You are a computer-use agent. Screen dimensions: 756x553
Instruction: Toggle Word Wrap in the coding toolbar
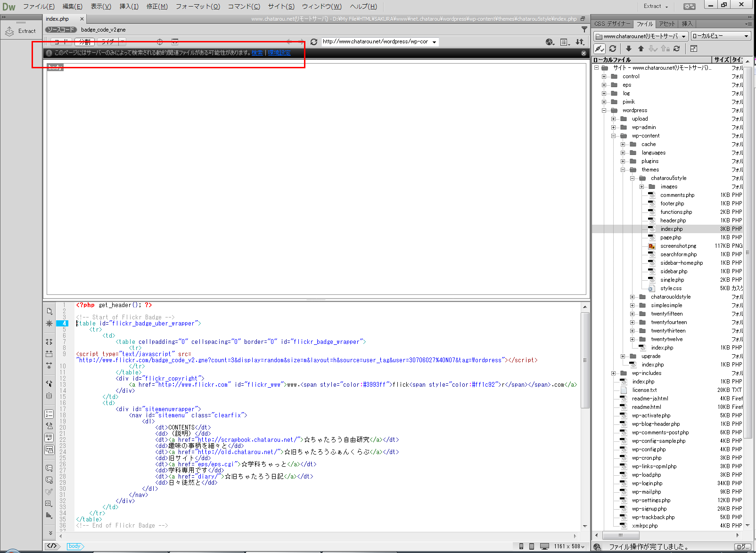tap(49, 438)
